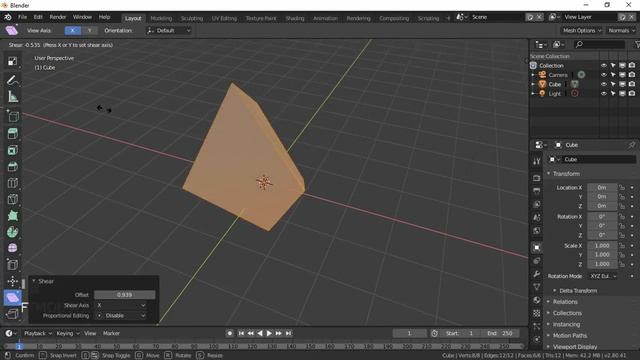Image resolution: width=640 pixels, height=360 pixels.
Task: Open the Object Data properties tab (triangle icon)
Action: click(x=537, y=287)
